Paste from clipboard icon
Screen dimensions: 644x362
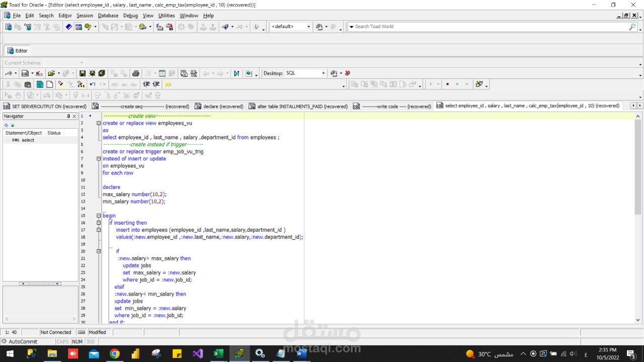tap(28, 84)
